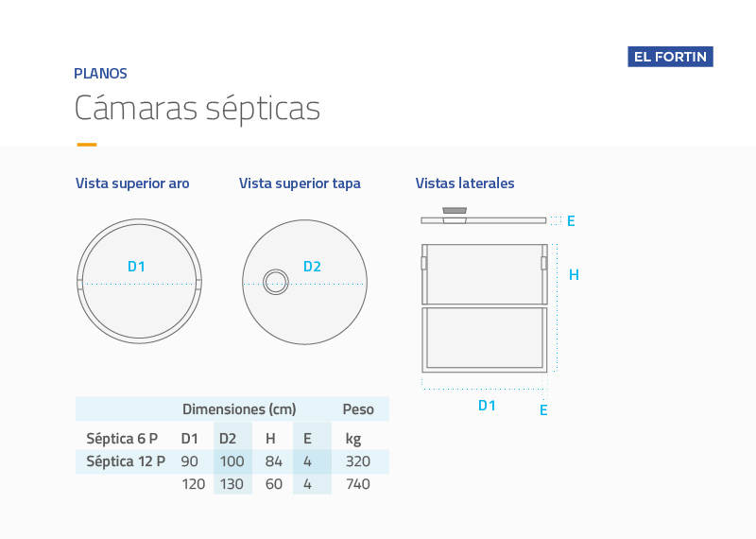Click the gray lid handle in side view

[455, 210]
